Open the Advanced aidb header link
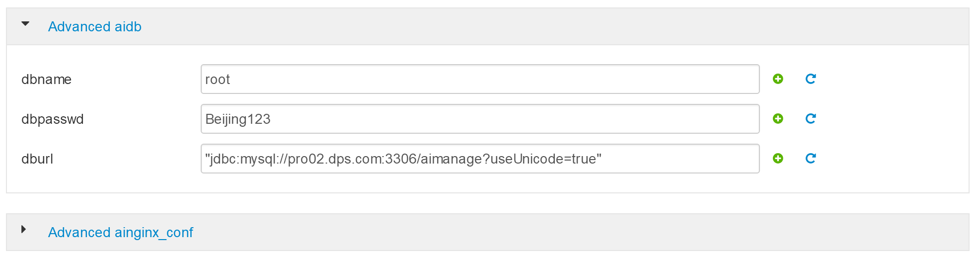980x257 pixels. pos(95,27)
